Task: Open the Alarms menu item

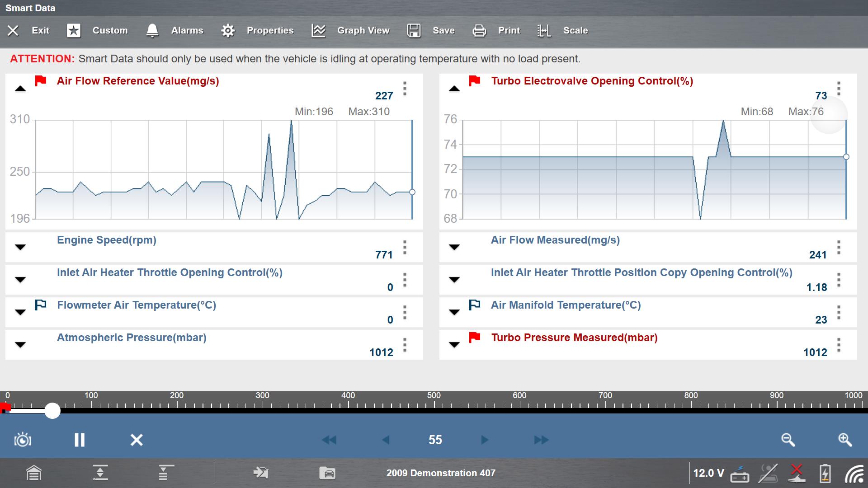Action: tap(175, 31)
